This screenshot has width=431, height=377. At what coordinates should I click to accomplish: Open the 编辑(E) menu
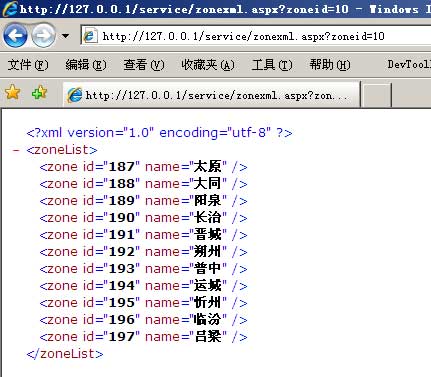pyautogui.click(x=86, y=65)
